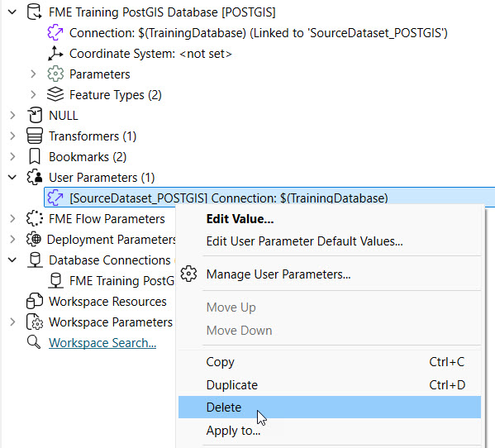Click the Feature Types layers icon
Viewport: 495px width, 448px height.
55,94
